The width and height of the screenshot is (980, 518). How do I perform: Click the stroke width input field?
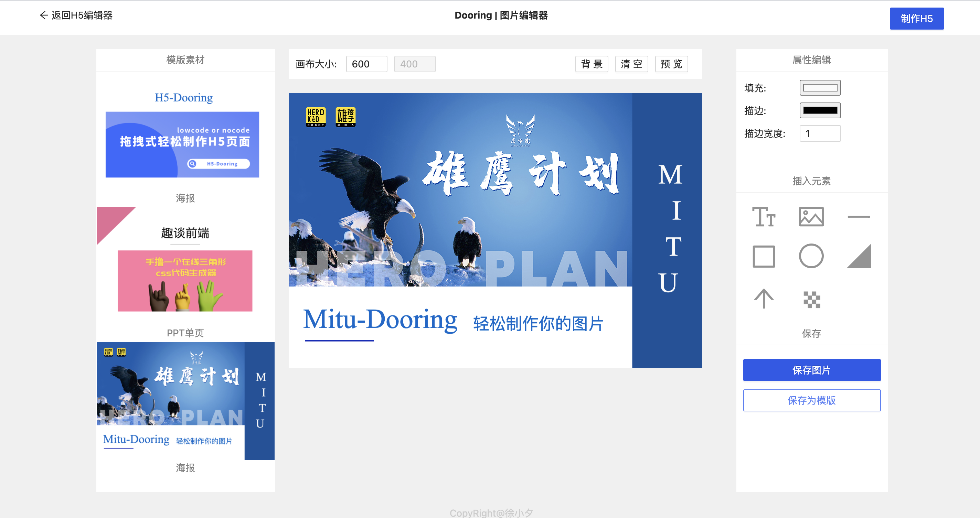click(820, 133)
